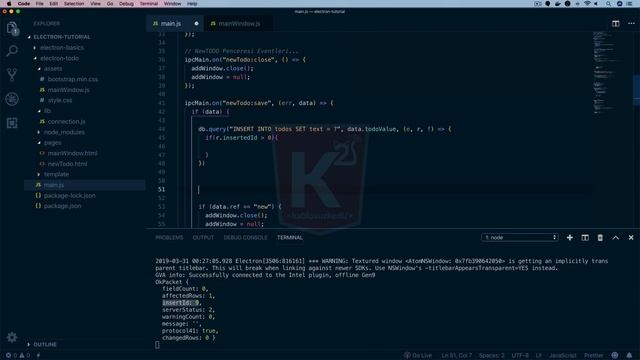Screen dimensions: 640x360
Task: Open package-lock.json in the explorer
Action: [x=69, y=196]
